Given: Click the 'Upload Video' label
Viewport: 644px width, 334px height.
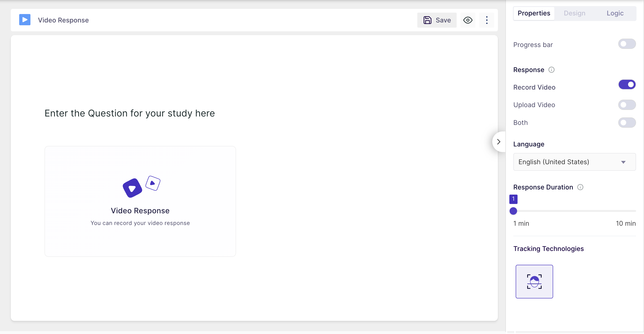Looking at the screenshot, I should point(534,105).
